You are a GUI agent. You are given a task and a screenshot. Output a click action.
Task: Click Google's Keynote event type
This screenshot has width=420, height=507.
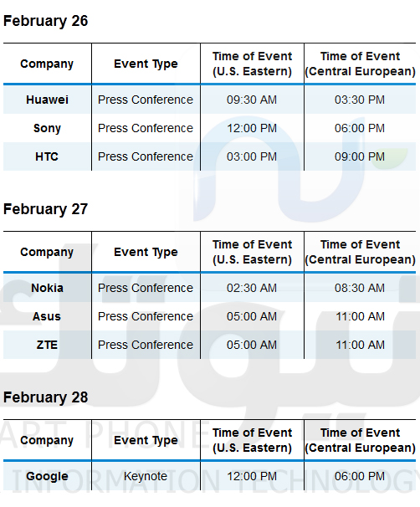(146, 476)
